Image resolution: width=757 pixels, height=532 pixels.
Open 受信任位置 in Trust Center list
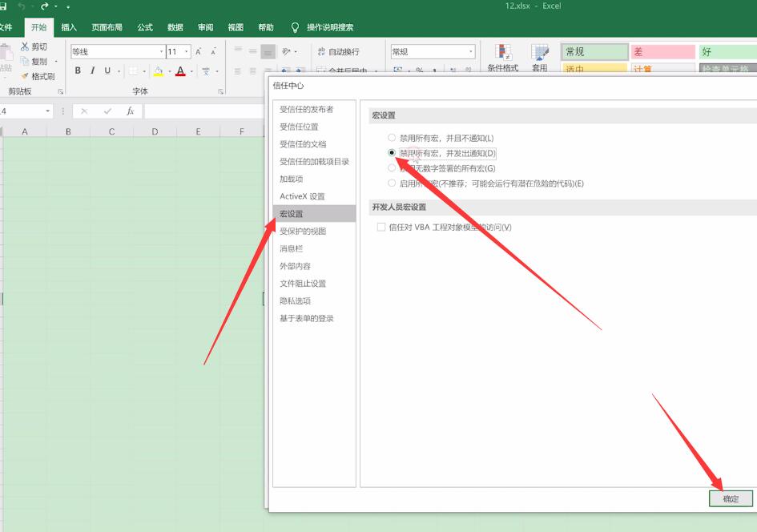point(314,127)
